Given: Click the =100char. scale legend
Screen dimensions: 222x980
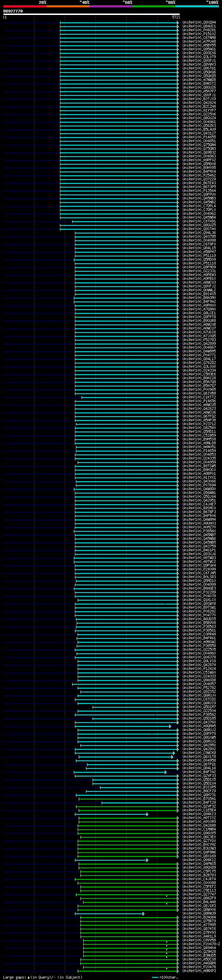Looking at the screenshot, I should [x=165, y=977].
